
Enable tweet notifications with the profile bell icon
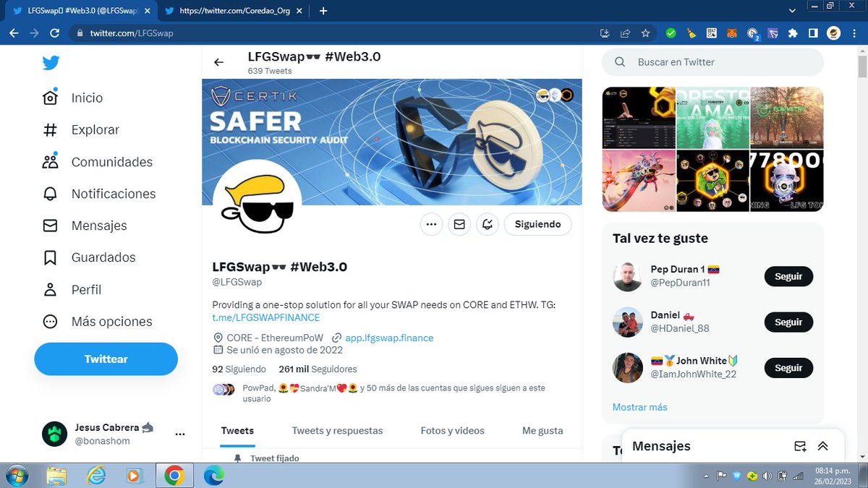(x=487, y=224)
